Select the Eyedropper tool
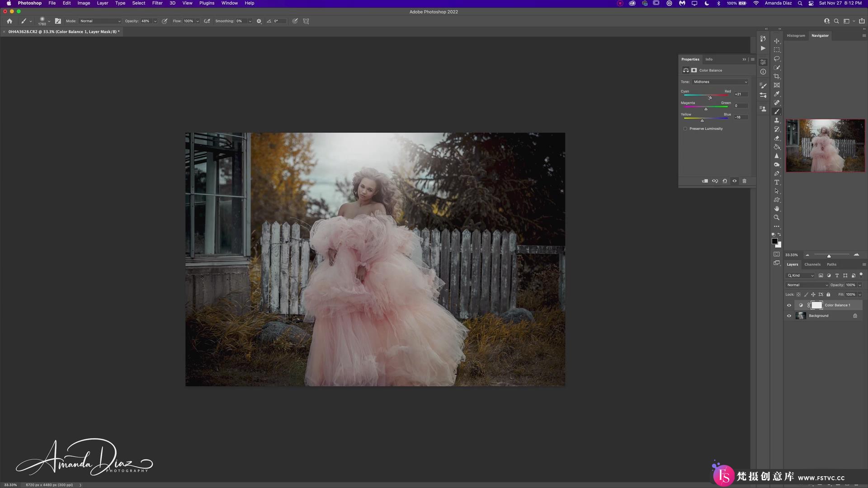The height and width of the screenshot is (488, 868). click(777, 94)
